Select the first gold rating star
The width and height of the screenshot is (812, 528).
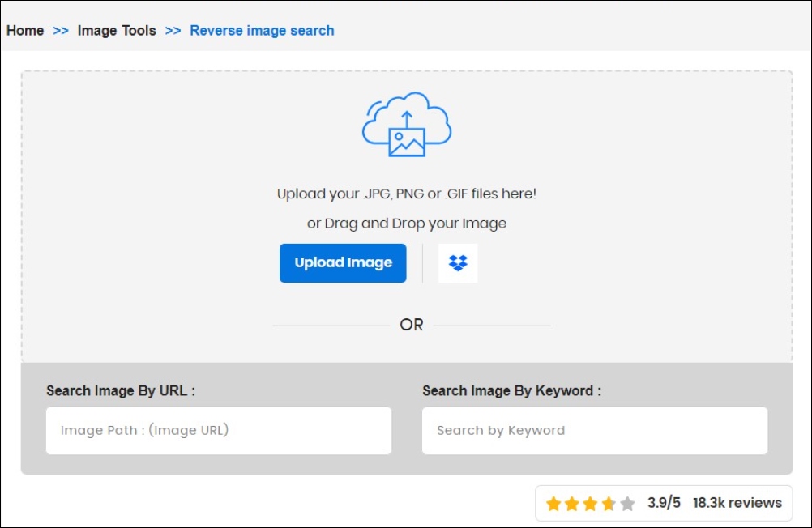point(554,503)
